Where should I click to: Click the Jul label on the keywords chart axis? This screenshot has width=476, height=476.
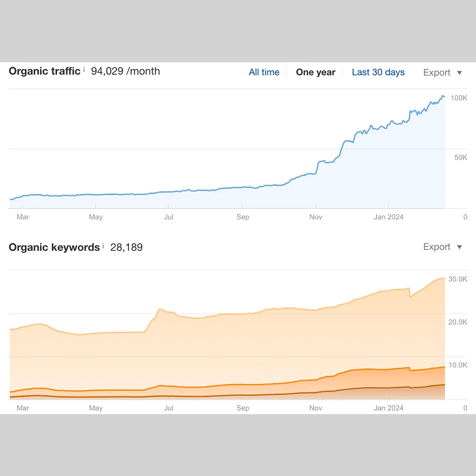[x=169, y=408]
